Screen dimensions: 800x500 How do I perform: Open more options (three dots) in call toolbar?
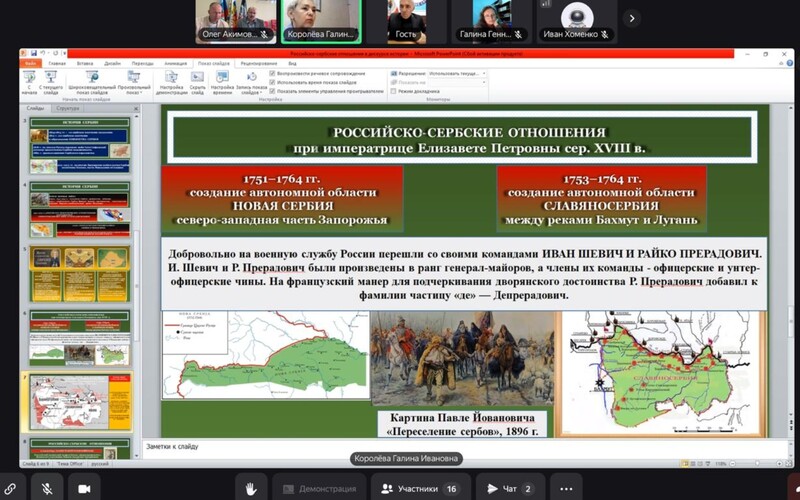(x=566, y=489)
